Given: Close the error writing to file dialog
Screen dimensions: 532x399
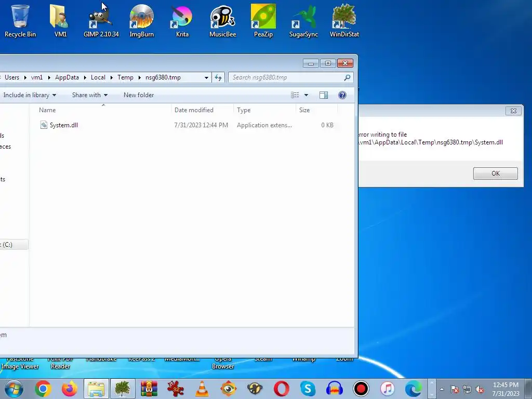Looking at the screenshot, I should click(513, 111).
